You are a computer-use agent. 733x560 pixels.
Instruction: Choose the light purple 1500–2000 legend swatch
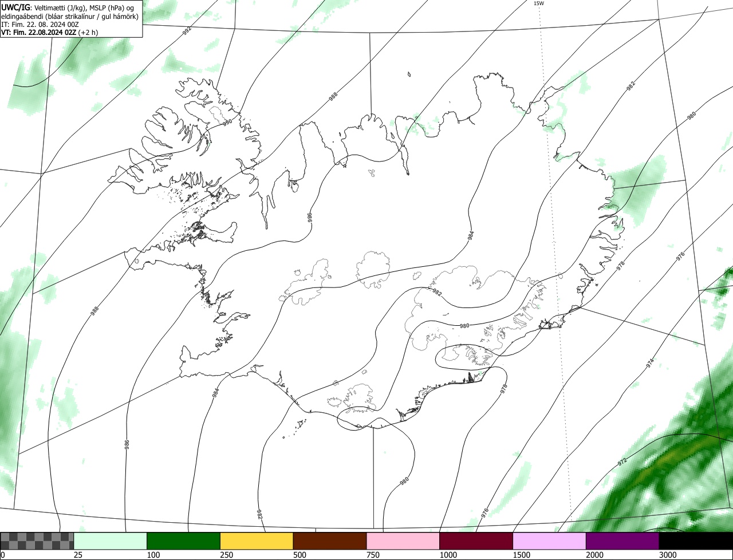point(549,541)
